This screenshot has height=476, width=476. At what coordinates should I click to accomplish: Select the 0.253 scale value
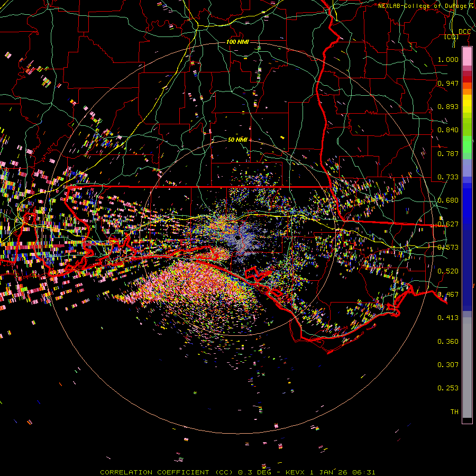click(448, 388)
